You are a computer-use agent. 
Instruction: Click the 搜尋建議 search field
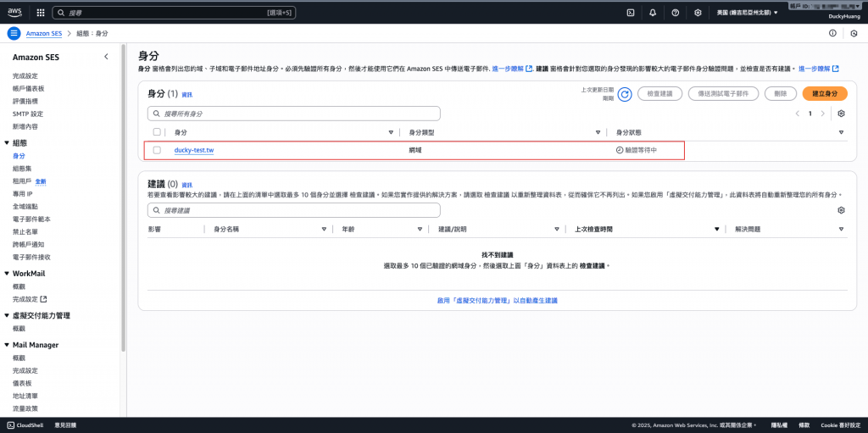click(x=294, y=210)
